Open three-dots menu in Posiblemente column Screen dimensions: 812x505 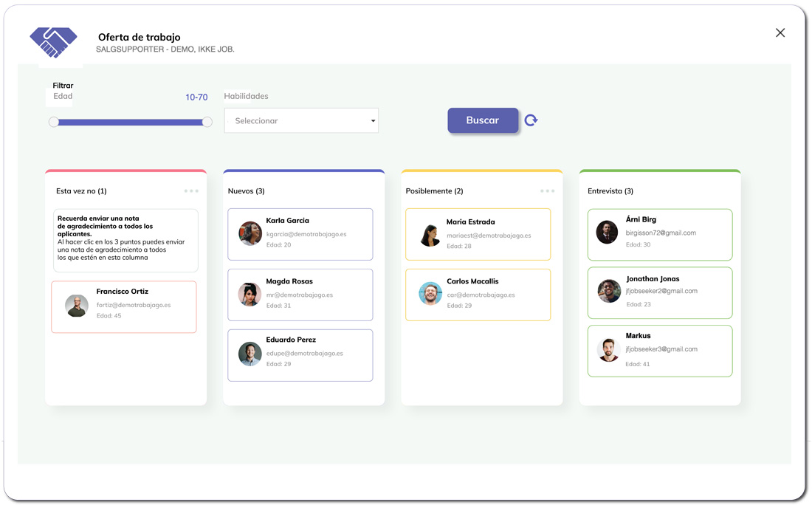[547, 191]
